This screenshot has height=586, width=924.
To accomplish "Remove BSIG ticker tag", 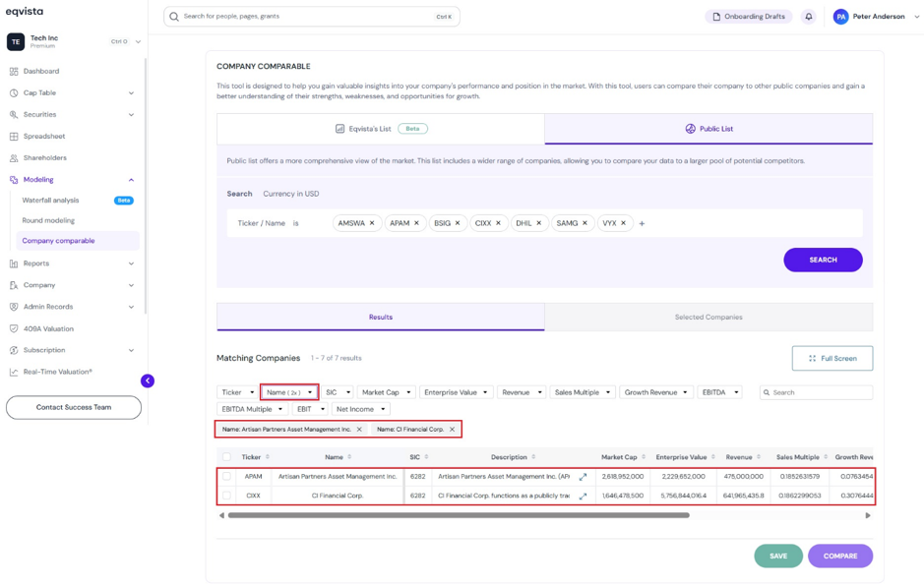I will coord(458,223).
